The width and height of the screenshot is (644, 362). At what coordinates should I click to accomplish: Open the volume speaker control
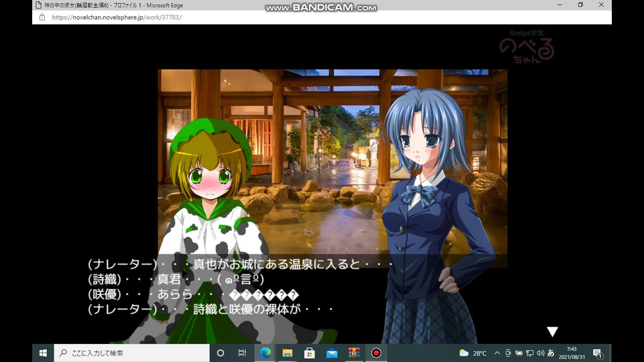click(x=541, y=353)
